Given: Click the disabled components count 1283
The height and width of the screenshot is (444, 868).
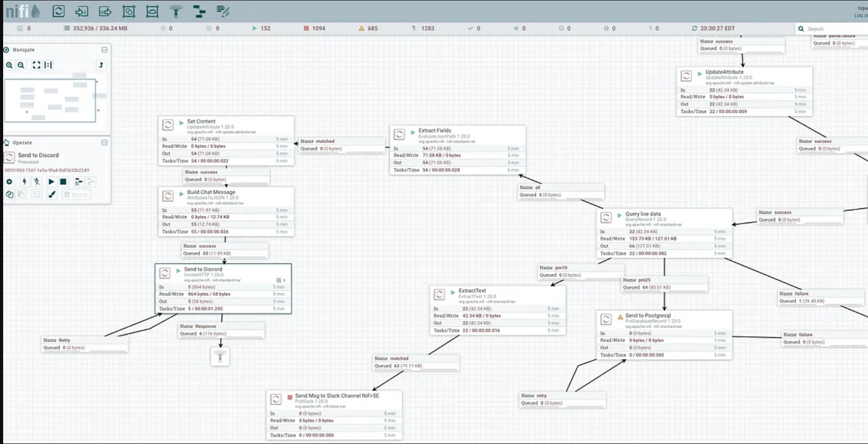Looking at the screenshot, I should click(x=423, y=28).
